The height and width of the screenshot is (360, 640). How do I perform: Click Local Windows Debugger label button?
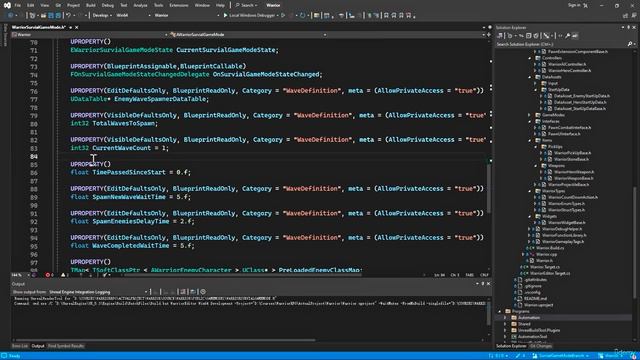(x=252, y=15)
